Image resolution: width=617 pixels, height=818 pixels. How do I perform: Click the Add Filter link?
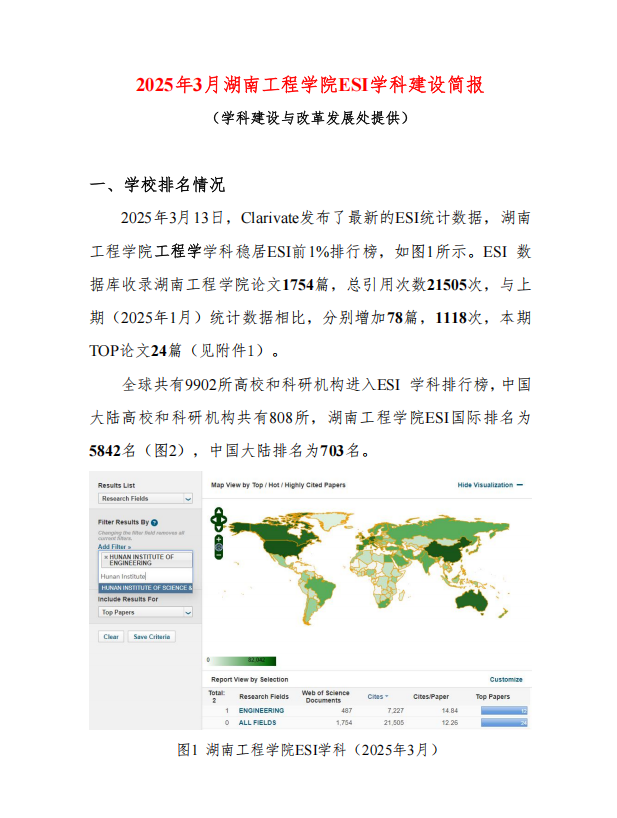point(114,547)
